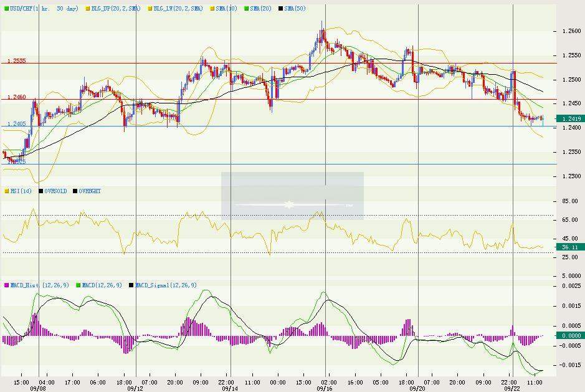Click the current price tag 1.2419
The width and height of the screenshot is (585, 392).
tap(570, 118)
